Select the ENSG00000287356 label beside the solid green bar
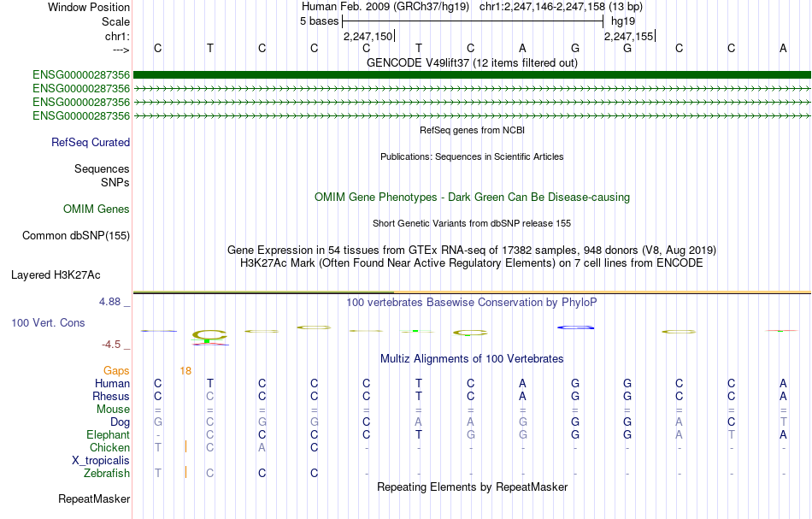812x519 pixels. click(x=81, y=75)
